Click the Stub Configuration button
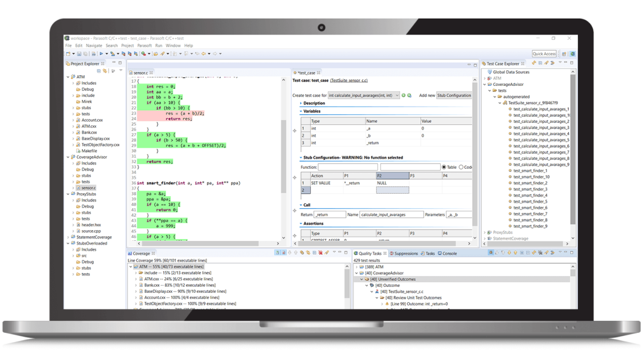The width and height of the screenshot is (644, 362). click(454, 95)
